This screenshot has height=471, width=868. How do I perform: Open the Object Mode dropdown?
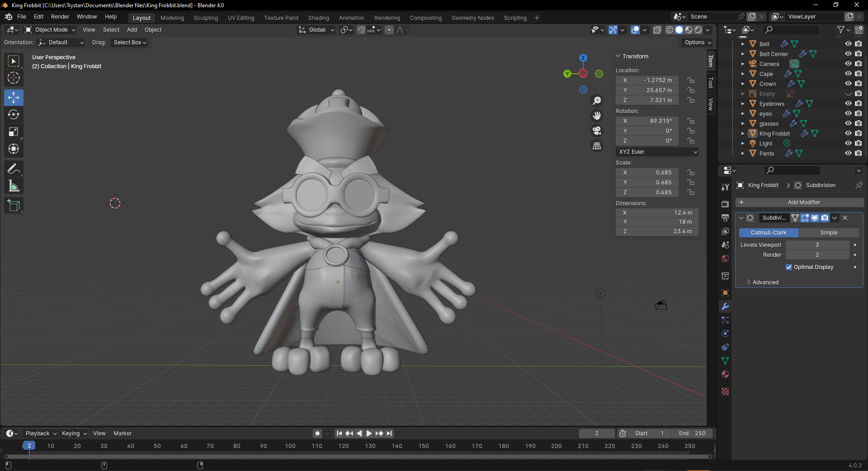click(50, 30)
